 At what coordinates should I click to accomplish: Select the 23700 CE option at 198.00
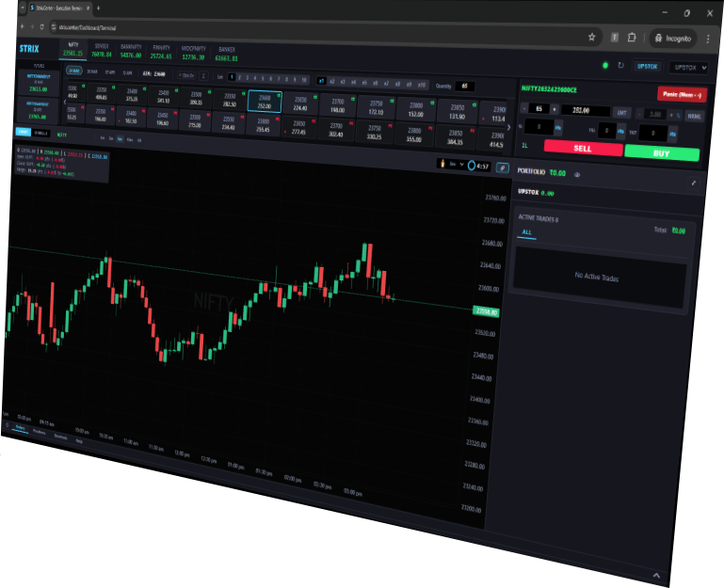338,105
